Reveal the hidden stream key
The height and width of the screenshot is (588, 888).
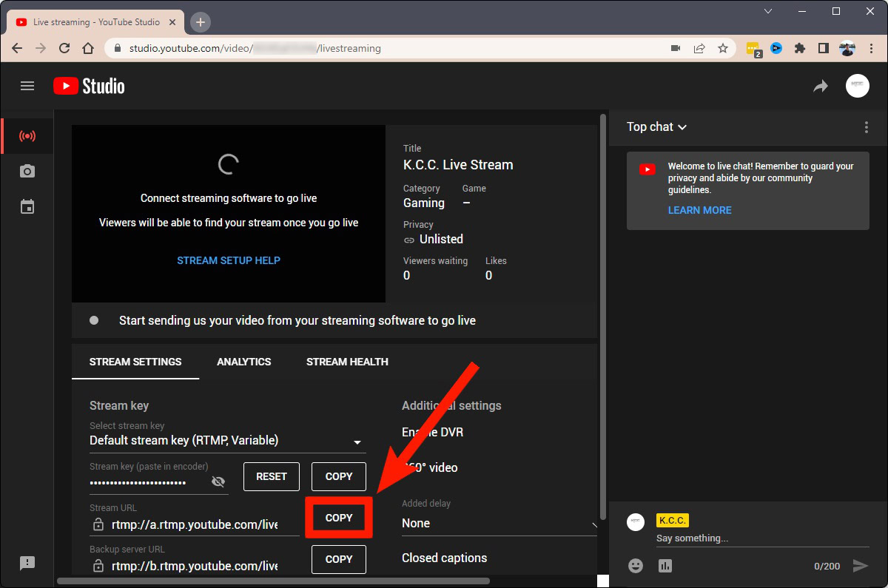click(x=218, y=481)
